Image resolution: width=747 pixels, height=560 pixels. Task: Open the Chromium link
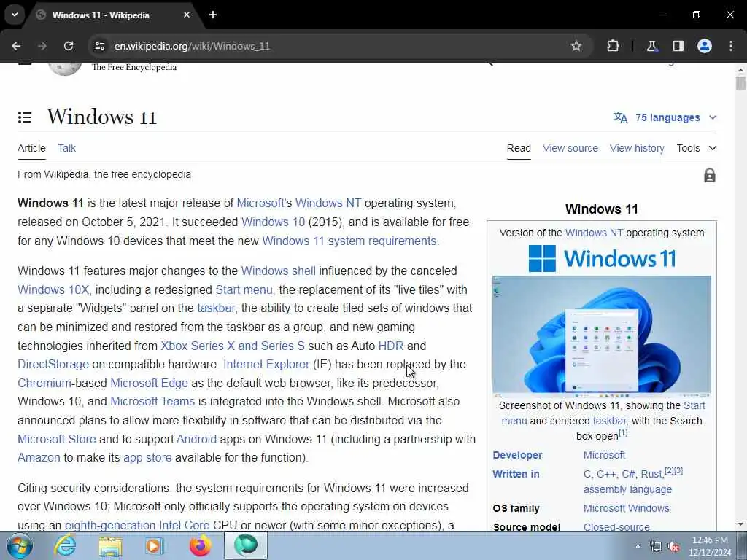pos(44,383)
